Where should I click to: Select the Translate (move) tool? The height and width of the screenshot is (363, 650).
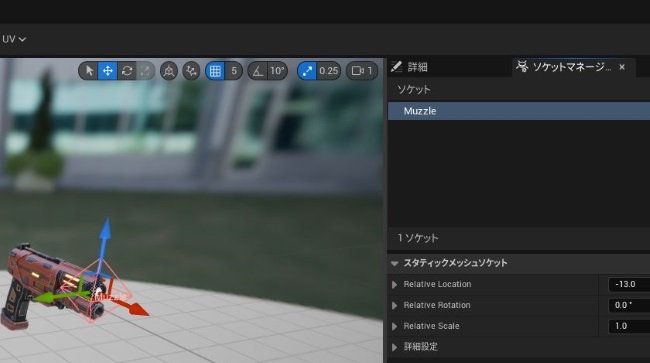click(107, 71)
